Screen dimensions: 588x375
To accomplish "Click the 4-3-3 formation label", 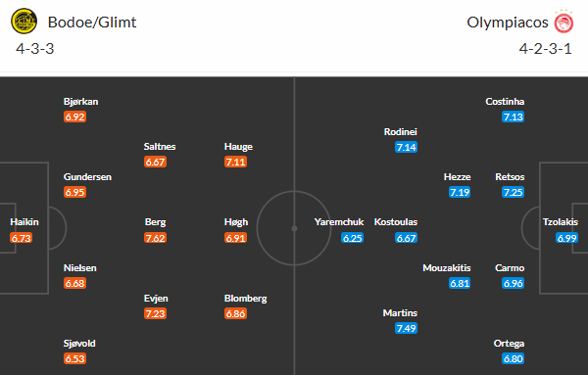I will [x=35, y=49].
